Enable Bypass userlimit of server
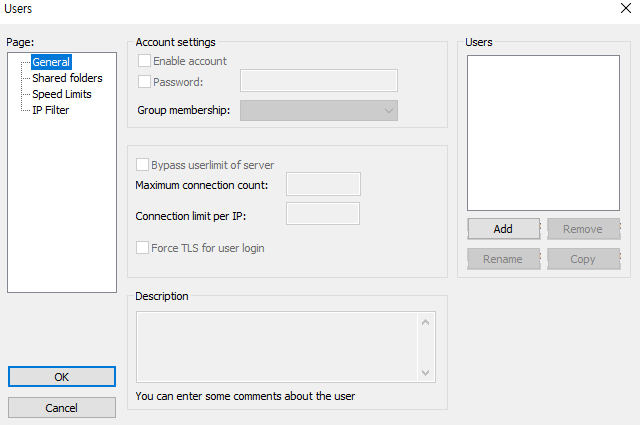Viewport: 640px width, 425px height. coord(142,165)
